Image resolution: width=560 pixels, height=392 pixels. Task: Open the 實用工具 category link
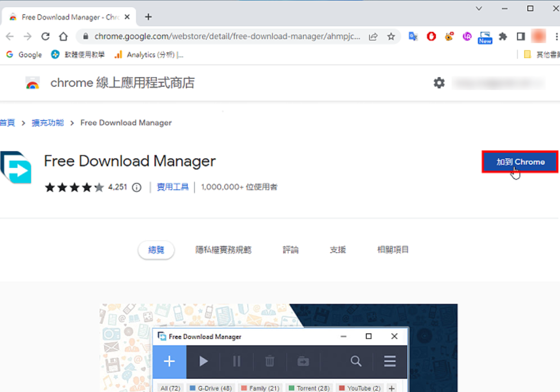(172, 187)
